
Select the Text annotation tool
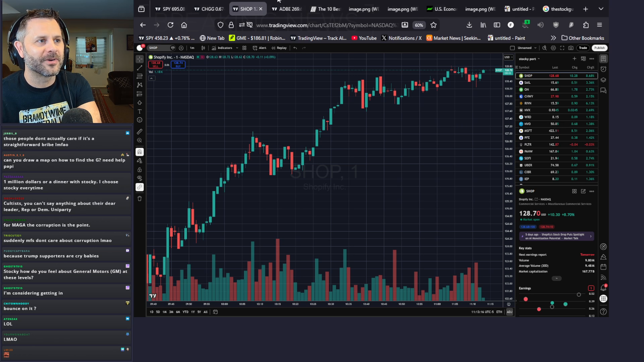click(140, 111)
